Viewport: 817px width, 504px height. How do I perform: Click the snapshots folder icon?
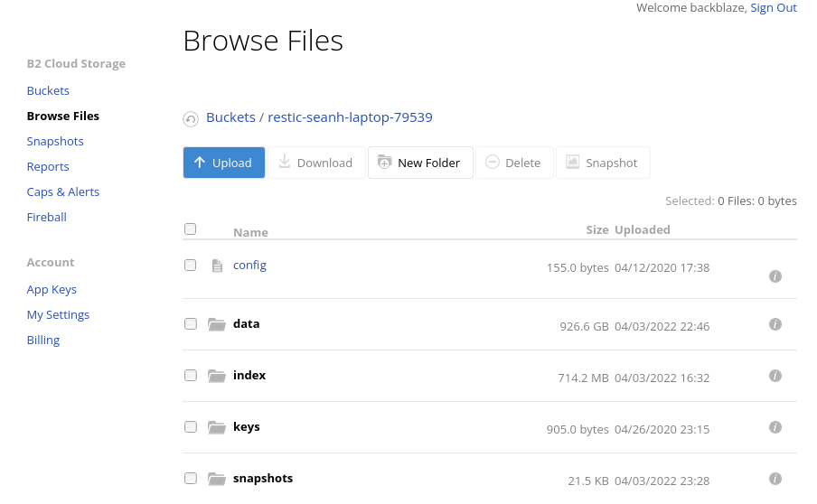tap(217, 479)
